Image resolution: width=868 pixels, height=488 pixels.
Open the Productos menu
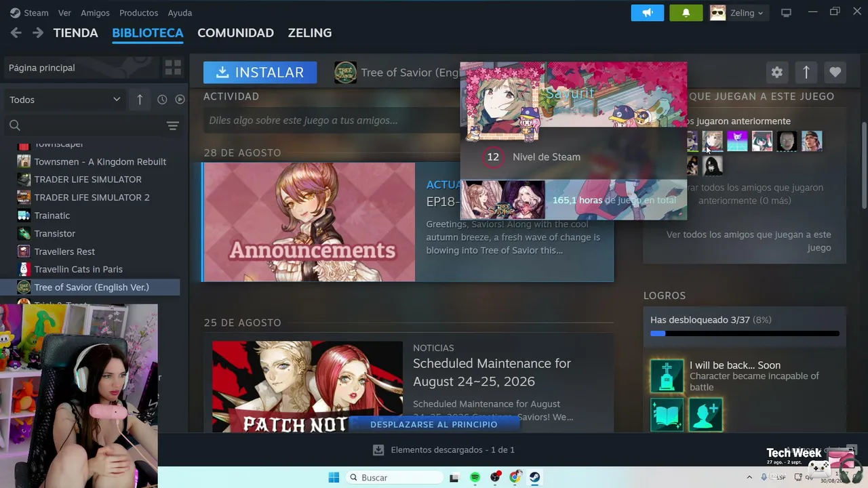tap(138, 13)
